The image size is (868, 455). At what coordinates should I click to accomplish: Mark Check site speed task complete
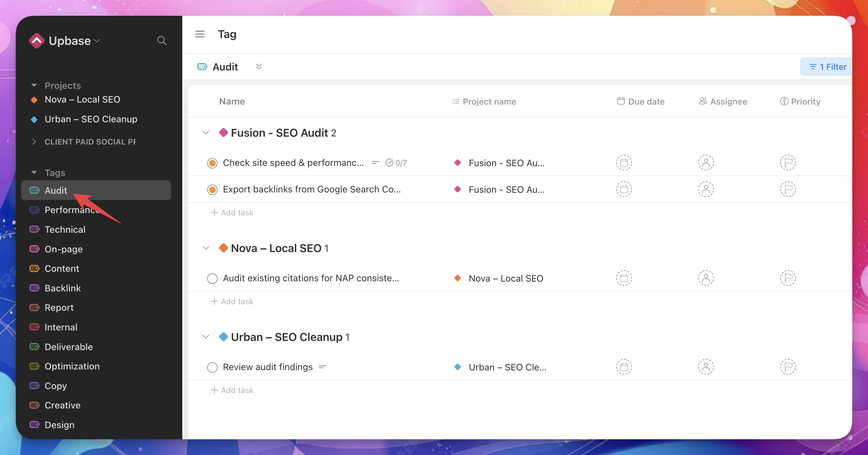click(x=212, y=163)
